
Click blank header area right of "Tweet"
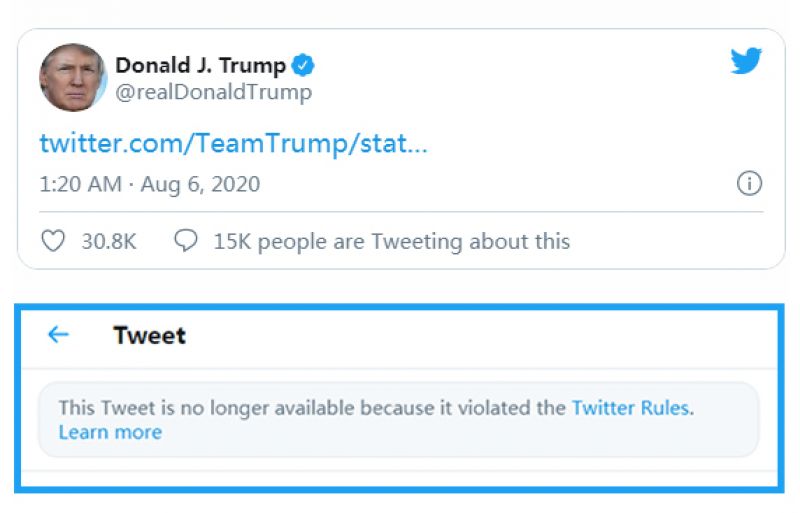[x=480, y=335]
